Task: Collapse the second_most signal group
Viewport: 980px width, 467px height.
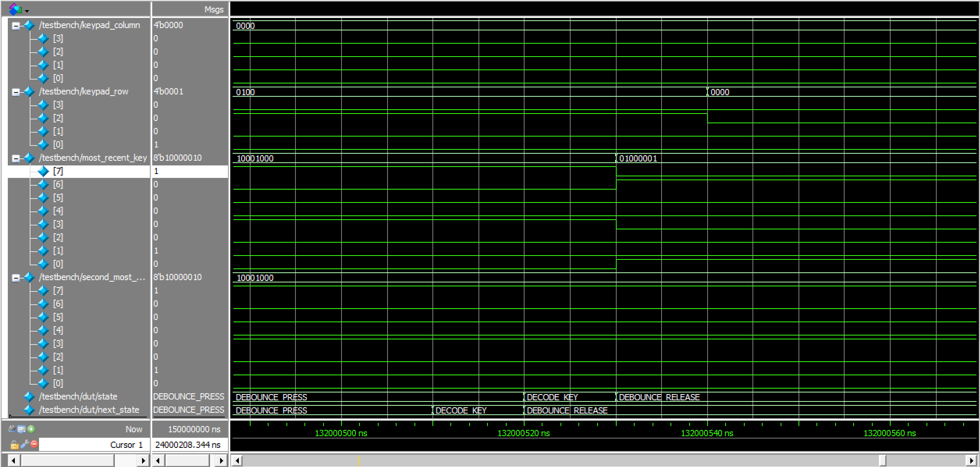Action: coord(16,278)
